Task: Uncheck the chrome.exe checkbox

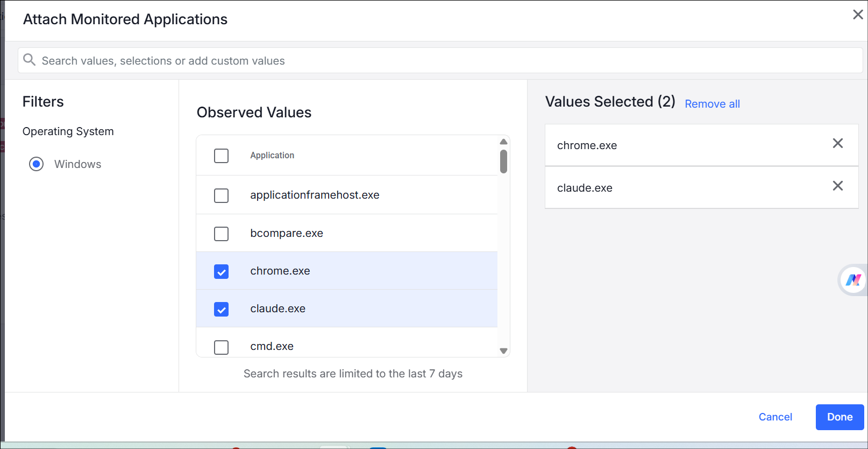Action: [221, 271]
